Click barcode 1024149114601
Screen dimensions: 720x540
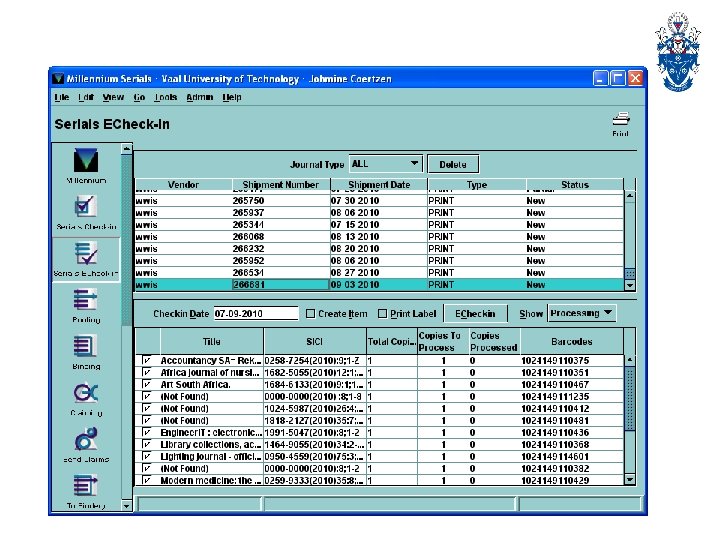pos(555,456)
